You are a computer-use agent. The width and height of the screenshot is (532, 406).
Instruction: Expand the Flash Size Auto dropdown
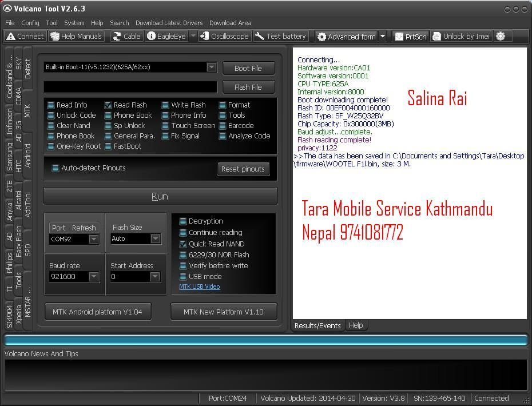[155, 239]
